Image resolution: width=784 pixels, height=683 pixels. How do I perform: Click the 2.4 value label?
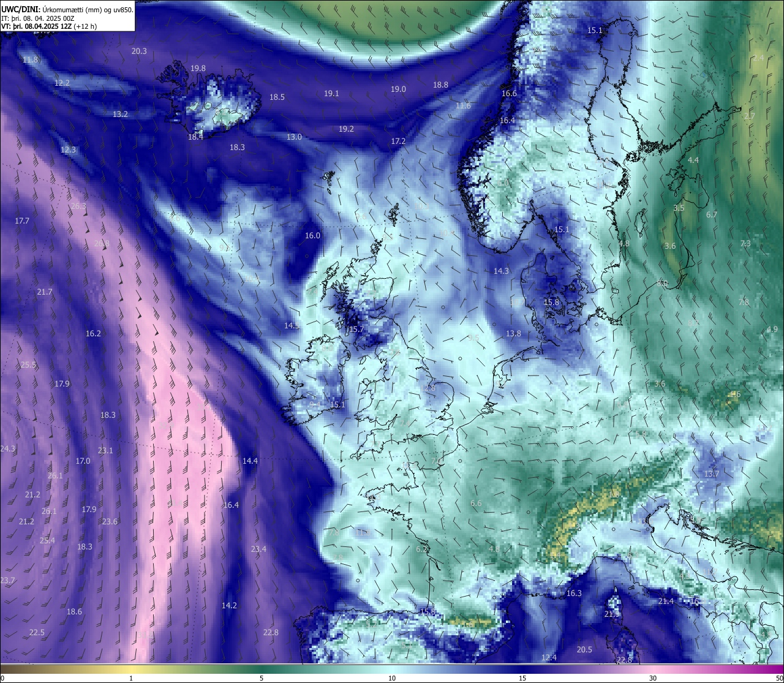point(758,58)
